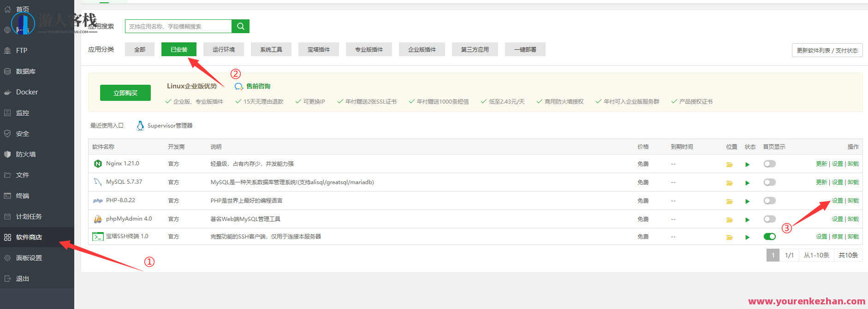
Task: Open the PHP-8.0.22 folder location icon
Action: (729, 201)
